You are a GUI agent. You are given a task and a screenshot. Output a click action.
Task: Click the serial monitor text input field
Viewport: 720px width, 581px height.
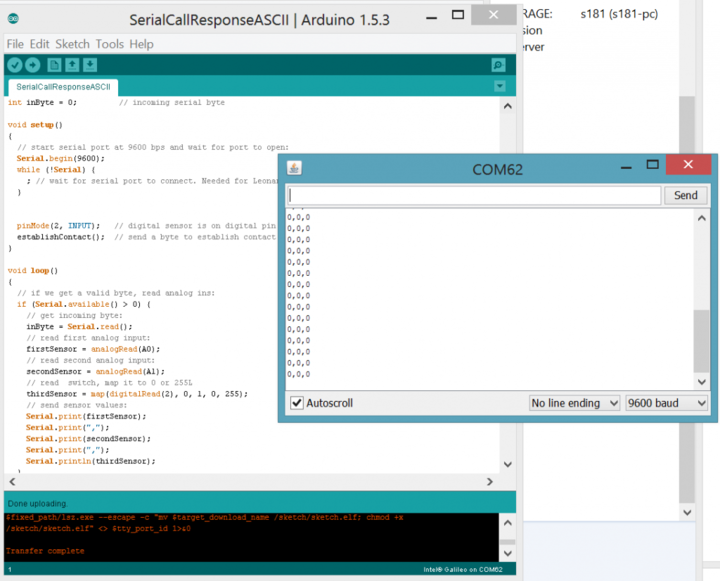[474, 196]
